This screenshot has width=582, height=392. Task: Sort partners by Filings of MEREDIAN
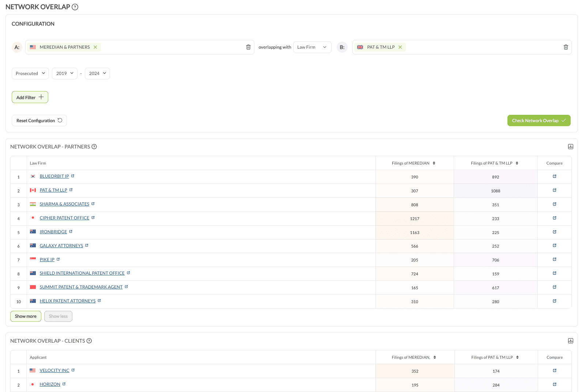coord(434,163)
